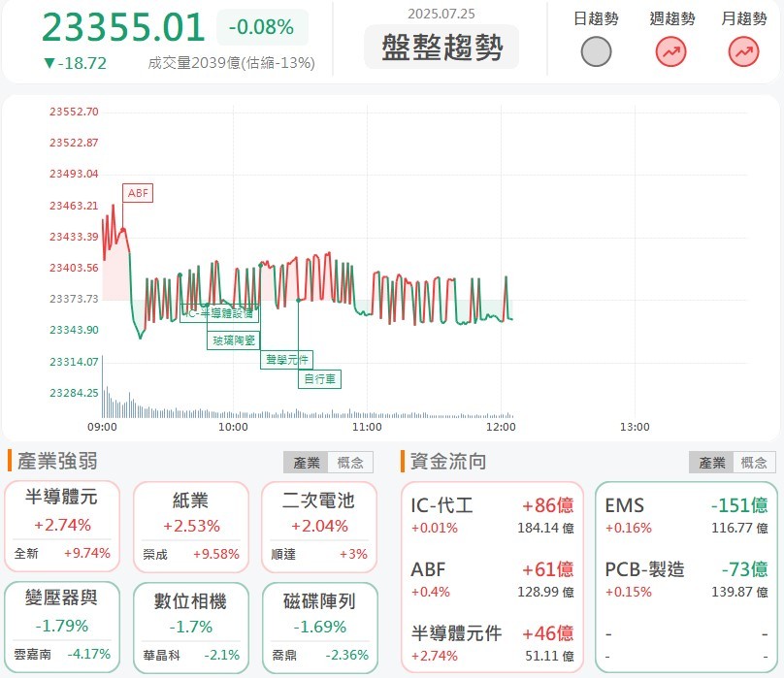The width and height of the screenshot is (784, 678).
Task: Click the 週趨勢 label
Action: coord(672,18)
